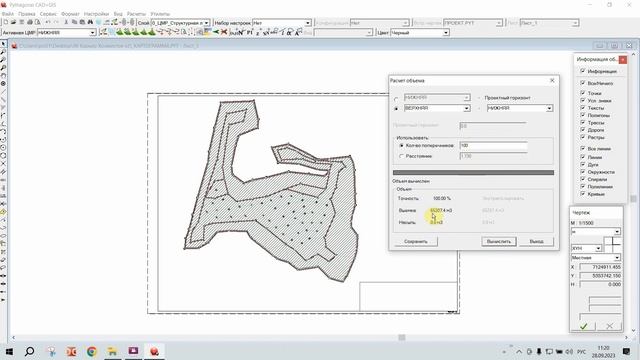
Task: Click the crosshair icon in Чертеж panel
Action: tap(613, 244)
